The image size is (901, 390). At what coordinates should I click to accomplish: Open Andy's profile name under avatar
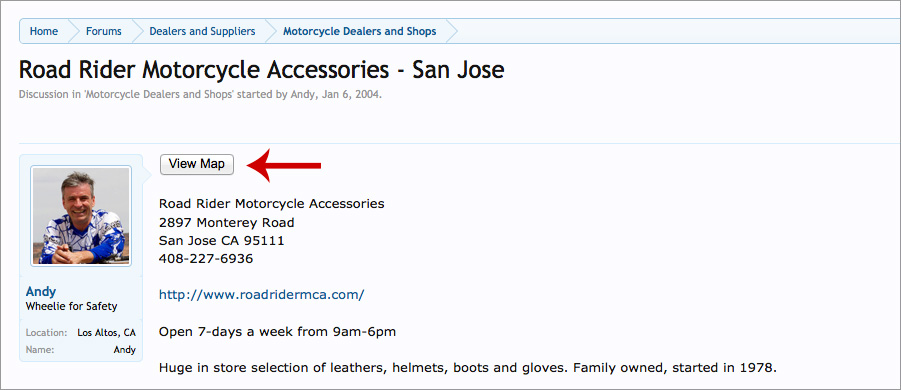click(x=41, y=291)
